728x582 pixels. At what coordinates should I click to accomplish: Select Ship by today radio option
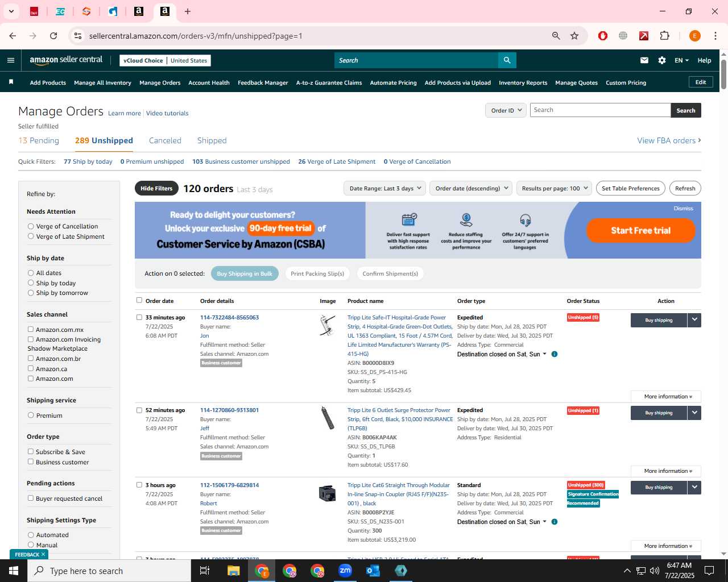tap(31, 283)
